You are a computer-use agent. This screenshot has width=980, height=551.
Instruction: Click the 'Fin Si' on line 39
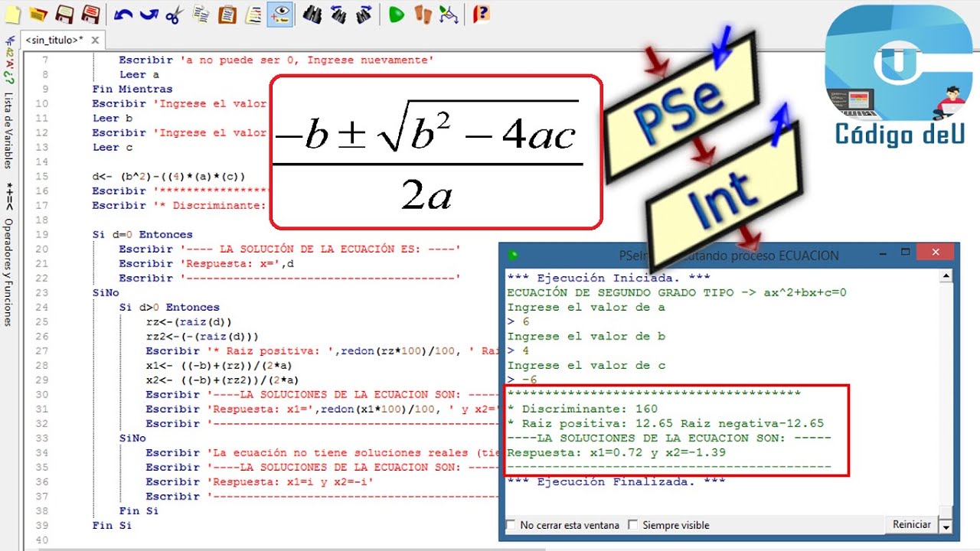point(112,525)
